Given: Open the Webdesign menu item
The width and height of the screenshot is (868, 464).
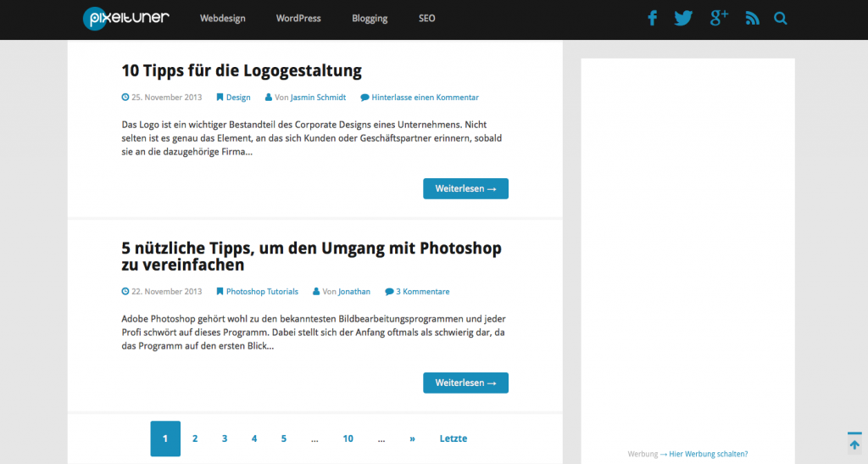Looking at the screenshot, I should pos(223,18).
